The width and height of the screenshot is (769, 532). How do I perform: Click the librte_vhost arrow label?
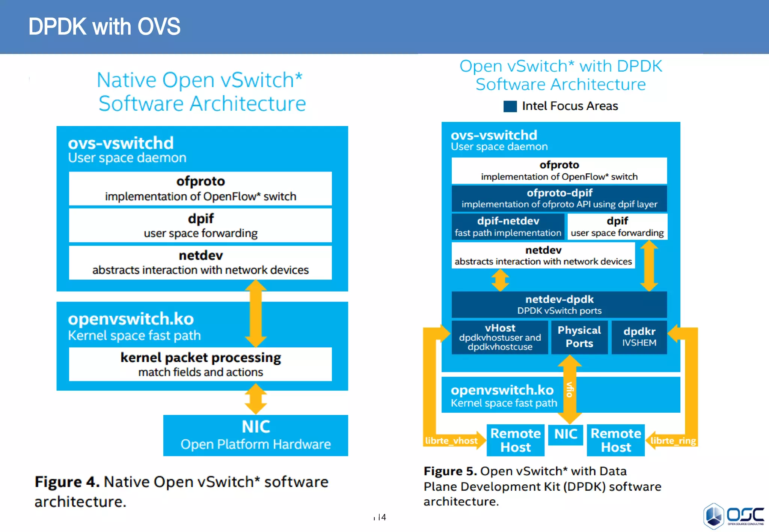click(x=451, y=440)
